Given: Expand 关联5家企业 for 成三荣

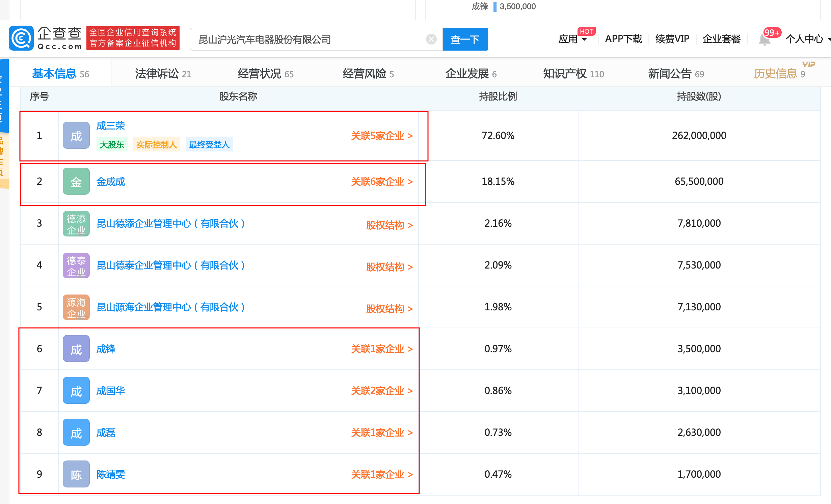Looking at the screenshot, I should 382,136.
